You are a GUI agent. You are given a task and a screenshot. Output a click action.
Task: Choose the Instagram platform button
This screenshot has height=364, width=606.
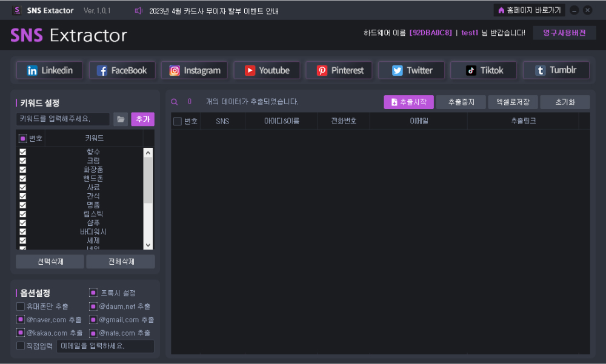[x=195, y=70]
